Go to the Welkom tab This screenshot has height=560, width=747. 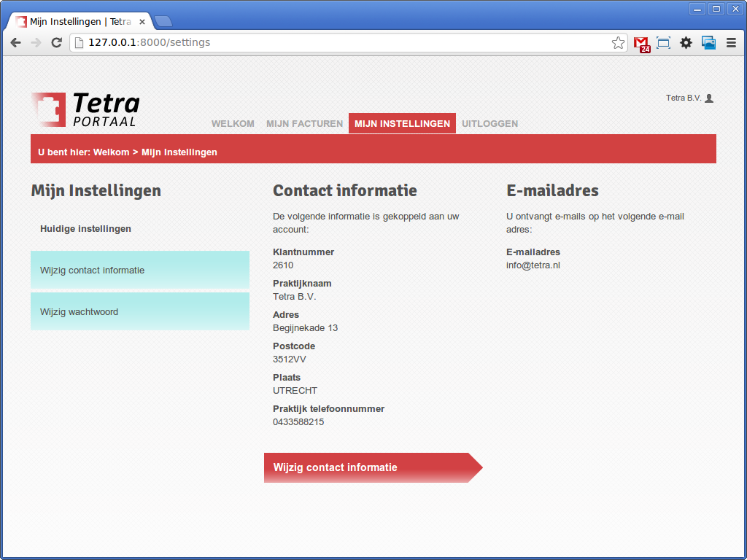tap(233, 124)
